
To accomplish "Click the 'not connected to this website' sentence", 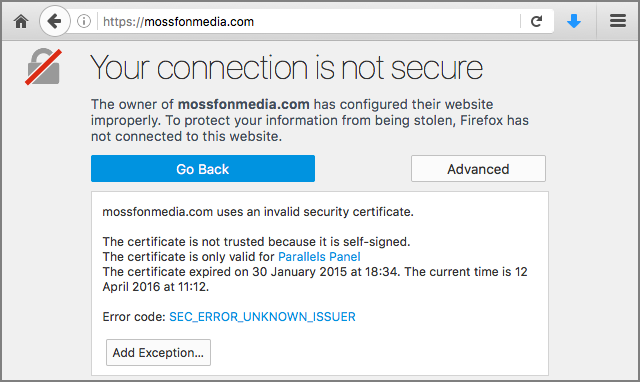I will (186, 136).
